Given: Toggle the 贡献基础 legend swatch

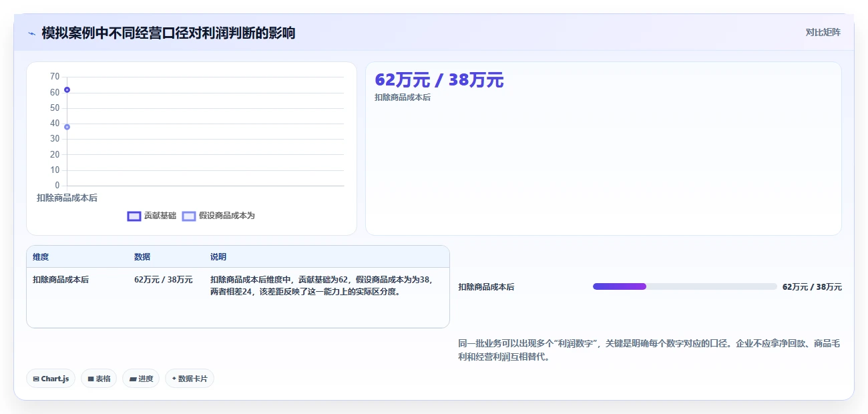Looking at the screenshot, I should coord(134,216).
